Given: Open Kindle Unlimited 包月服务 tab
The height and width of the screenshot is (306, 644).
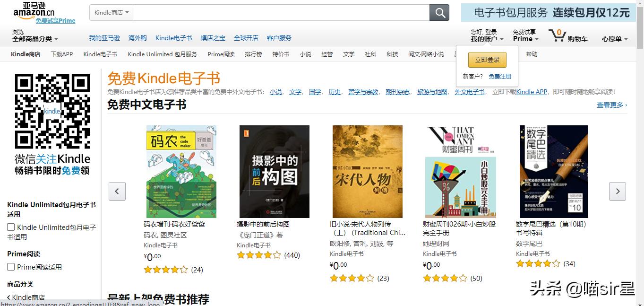Looking at the screenshot, I should [x=163, y=54].
